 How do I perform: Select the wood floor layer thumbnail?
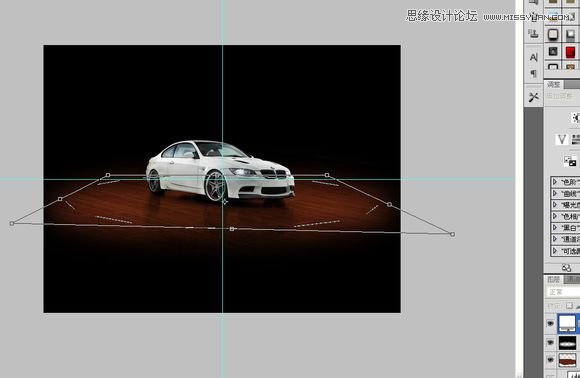[567, 360]
